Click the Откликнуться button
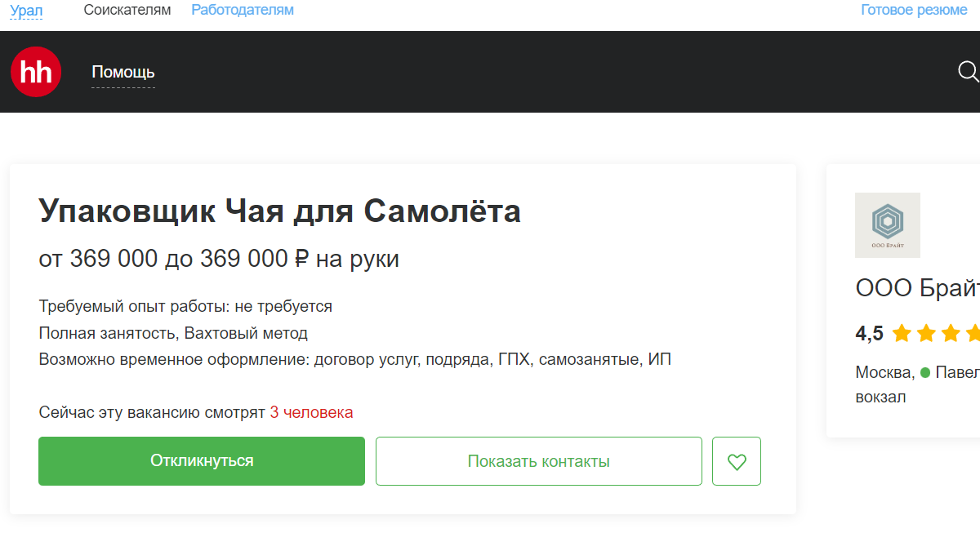This screenshot has height=533, width=980. click(x=202, y=461)
